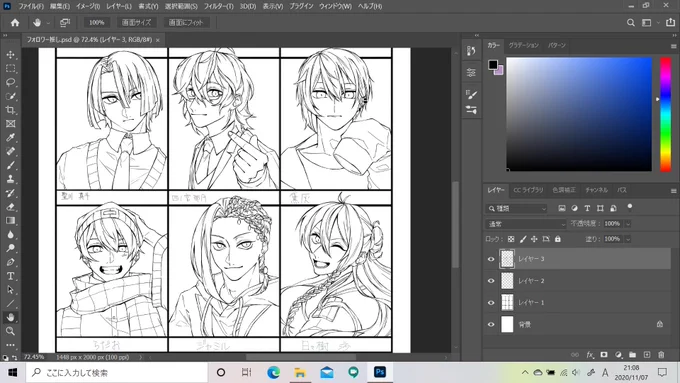Create a new layer group
The width and height of the screenshot is (680, 383).
coord(632,355)
